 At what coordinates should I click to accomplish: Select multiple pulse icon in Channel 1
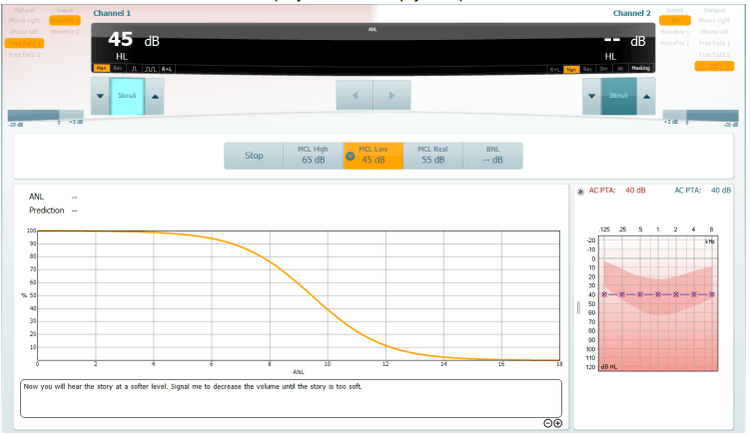(x=150, y=69)
